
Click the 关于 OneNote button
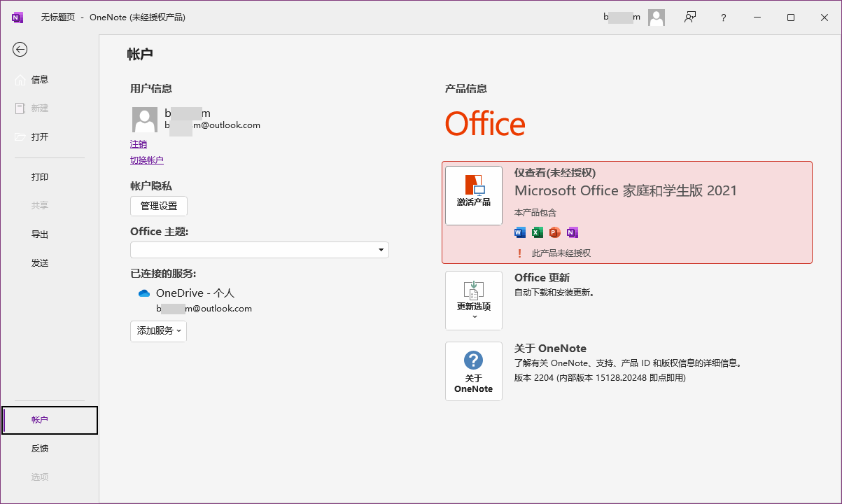[474, 371]
